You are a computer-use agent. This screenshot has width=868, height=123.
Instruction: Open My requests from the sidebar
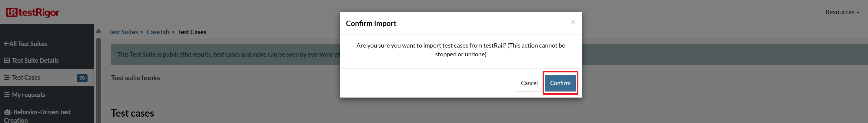click(x=29, y=95)
